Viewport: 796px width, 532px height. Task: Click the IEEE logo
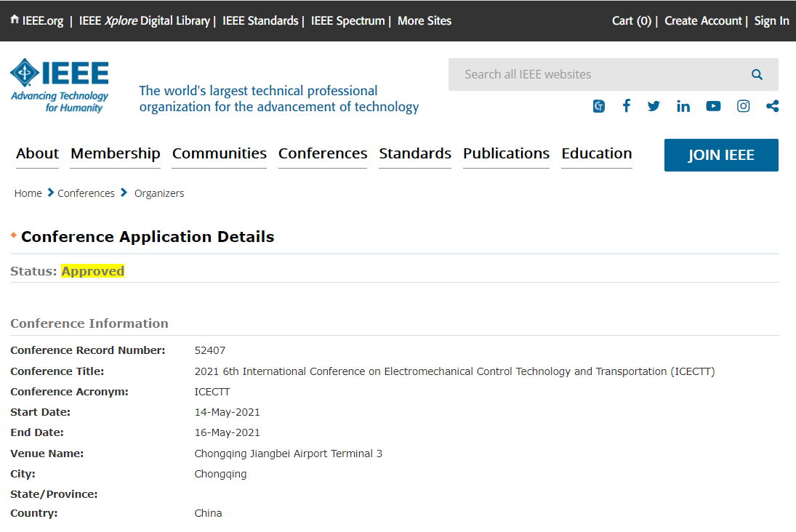click(x=60, y=85)
